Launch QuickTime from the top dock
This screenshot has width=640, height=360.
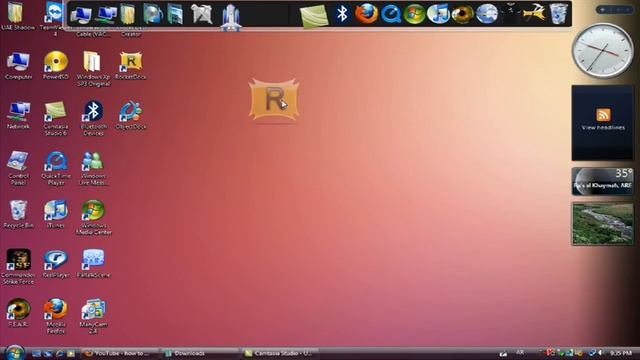391,14
